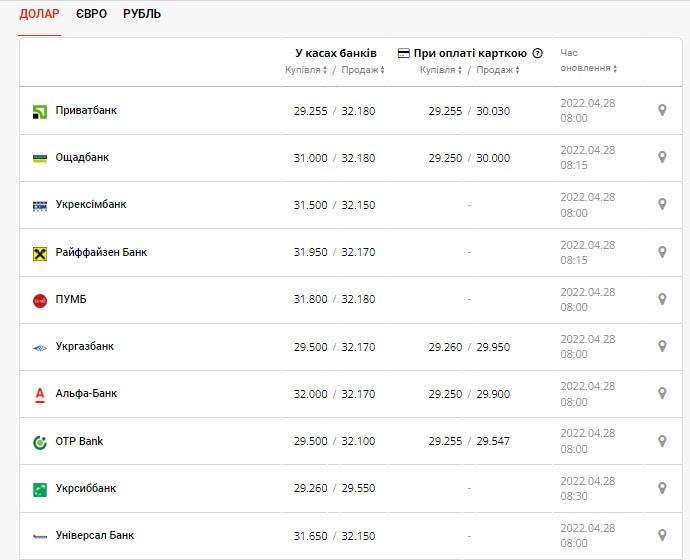Click the Альфа-Банк logo icon
The width and height of the screenshot is (690, 560).
point(40,394)
